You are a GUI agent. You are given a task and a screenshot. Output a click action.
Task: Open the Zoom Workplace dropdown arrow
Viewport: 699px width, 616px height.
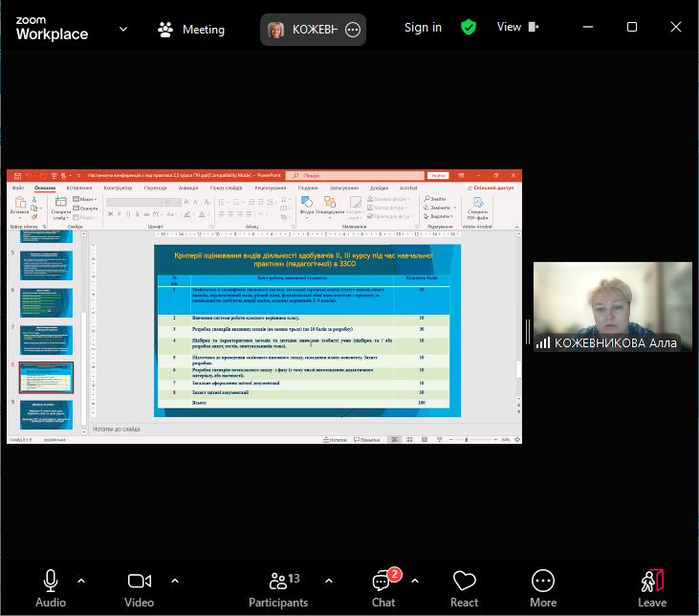click(x=123, y=29)
